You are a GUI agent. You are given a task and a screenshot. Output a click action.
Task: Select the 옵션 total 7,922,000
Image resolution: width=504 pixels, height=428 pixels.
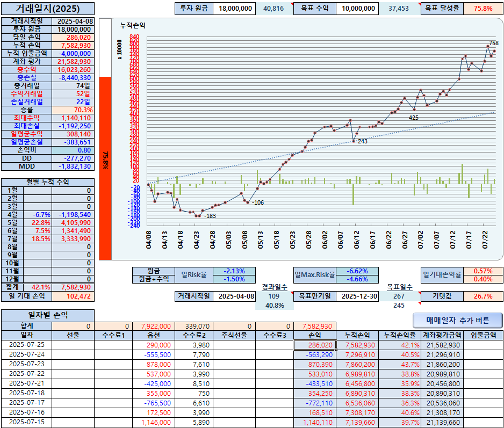154,326
